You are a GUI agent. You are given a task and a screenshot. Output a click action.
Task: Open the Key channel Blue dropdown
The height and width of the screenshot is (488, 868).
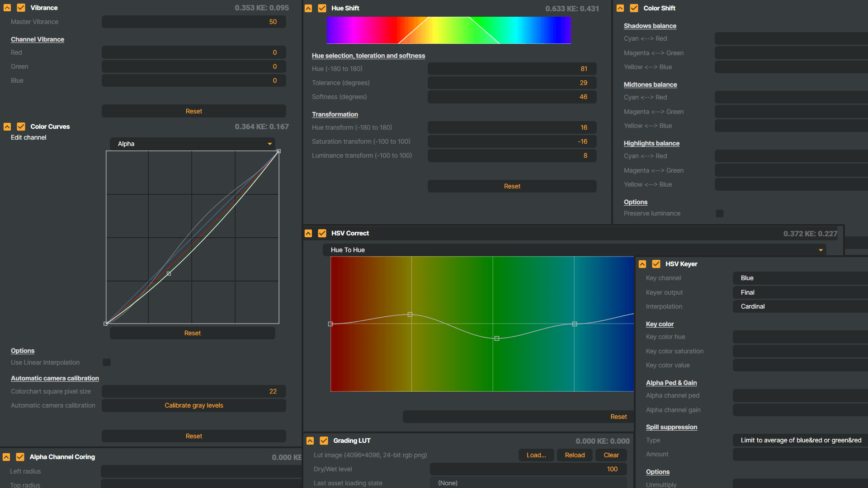(x=800, y=278)
